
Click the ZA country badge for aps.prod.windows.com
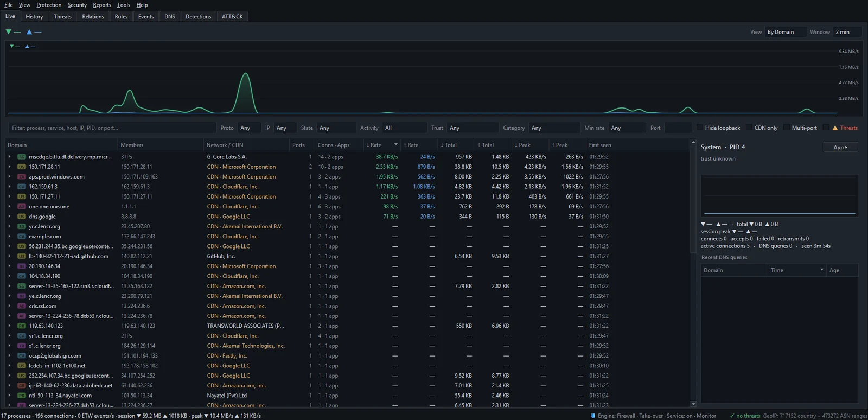22,177
